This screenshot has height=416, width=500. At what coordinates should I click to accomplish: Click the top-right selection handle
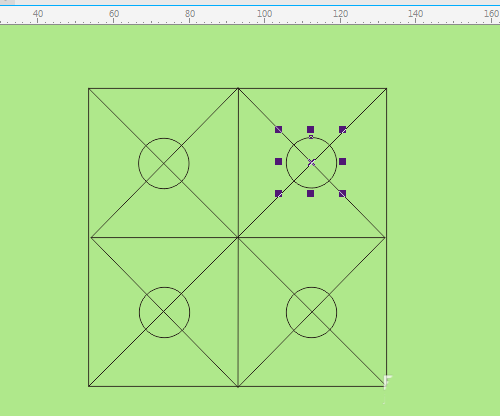343,130
